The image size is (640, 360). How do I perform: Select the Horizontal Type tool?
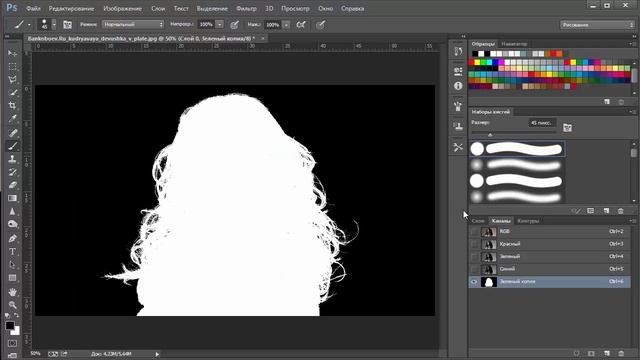pyautogui.click(x=12, y=251)
